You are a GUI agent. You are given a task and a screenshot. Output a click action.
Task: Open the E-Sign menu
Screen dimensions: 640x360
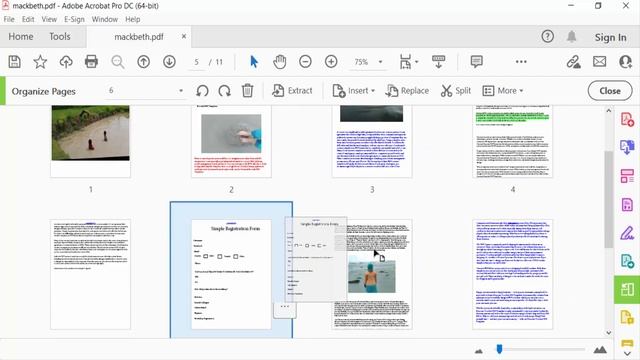coord(74,19)
